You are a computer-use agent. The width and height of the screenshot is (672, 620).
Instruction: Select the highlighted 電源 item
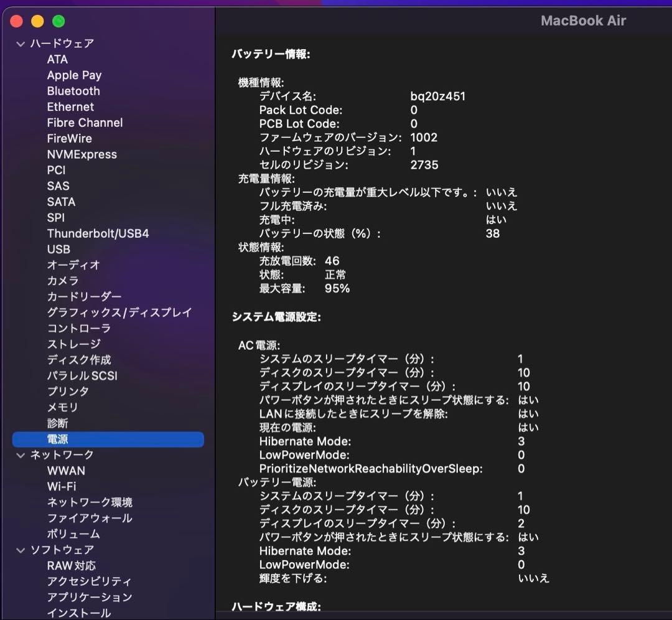[58, 439]
